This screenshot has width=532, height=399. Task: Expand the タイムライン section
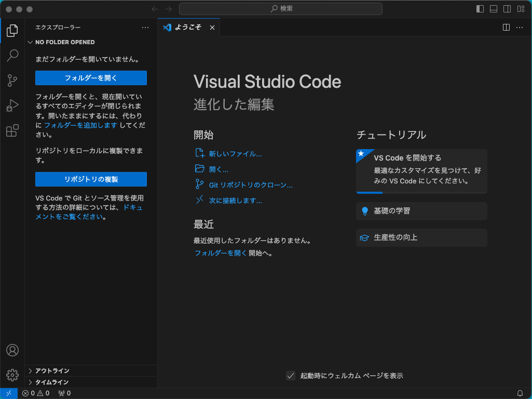pyautogui.click(x=52, y=382)
